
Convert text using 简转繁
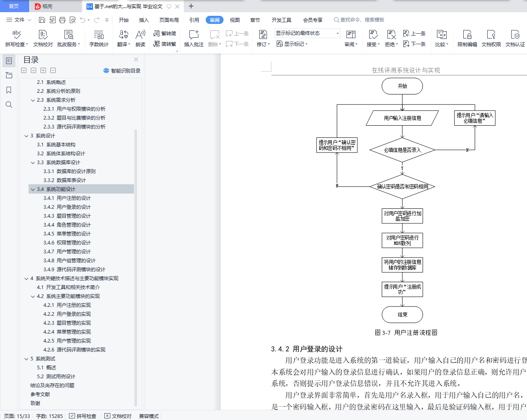[x=165, y=44]
